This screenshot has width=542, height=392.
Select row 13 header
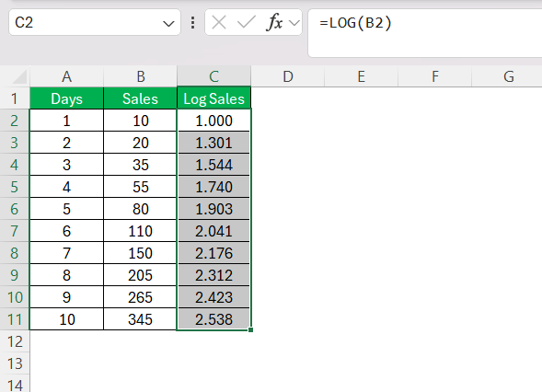click(15, 363)
